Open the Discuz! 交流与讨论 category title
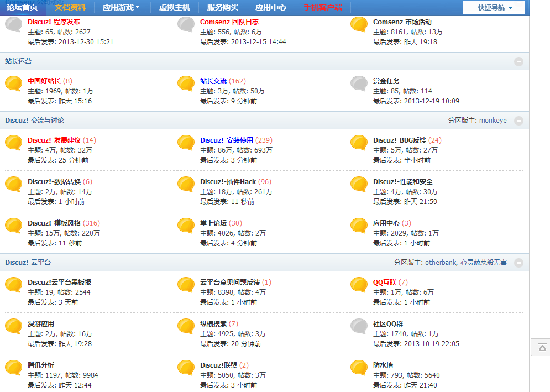550x392 pixels. 34,121
